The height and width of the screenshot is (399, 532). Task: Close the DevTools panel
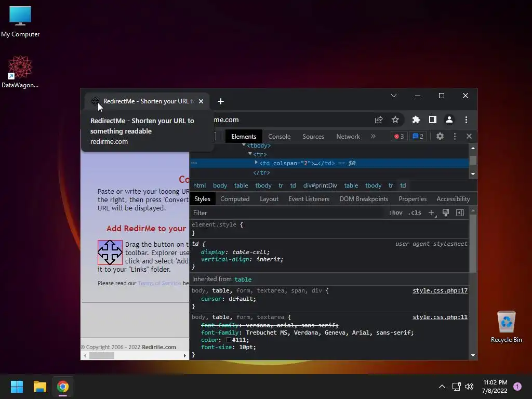pos(469,137)
